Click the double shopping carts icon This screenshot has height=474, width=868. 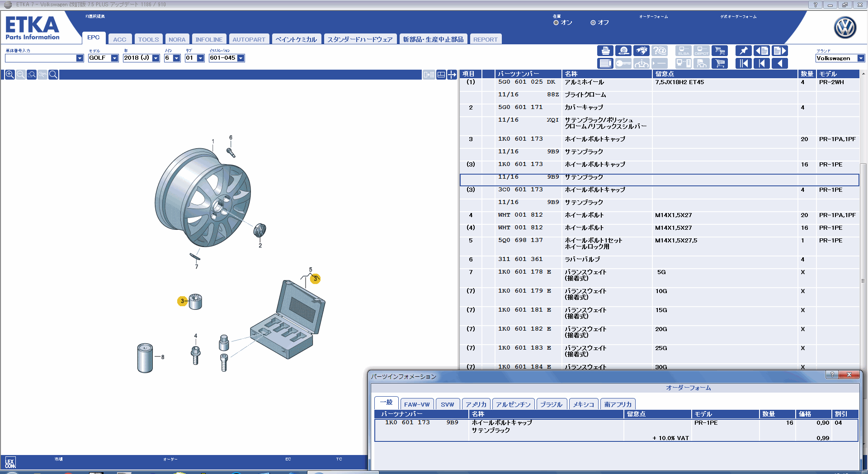(720, 51)
